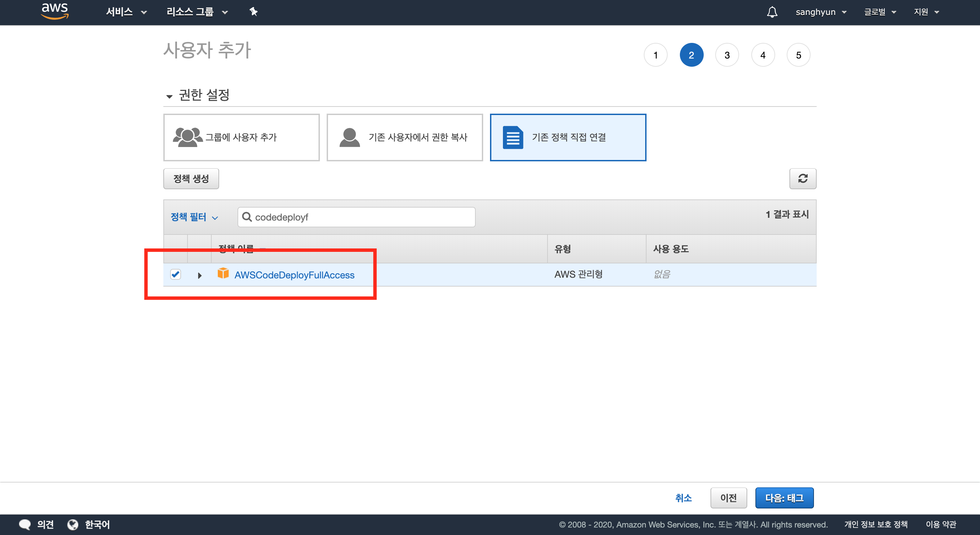
Task: Click the feedback speech bubble icon
Action: pos(25,524)
